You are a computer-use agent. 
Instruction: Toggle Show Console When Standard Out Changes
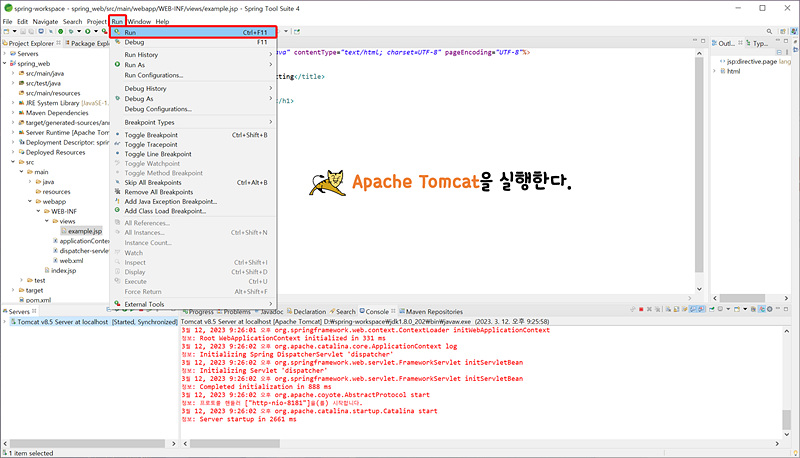693,309
